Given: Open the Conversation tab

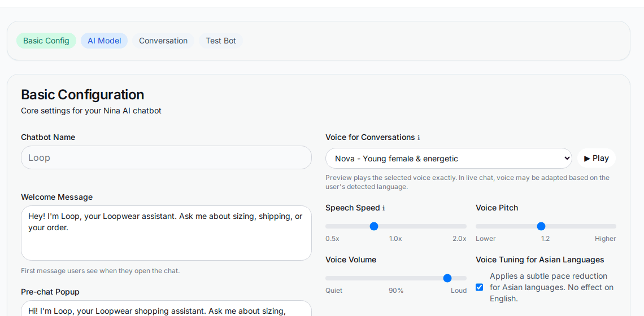Looking at the screenshot, I should point(163,41).
